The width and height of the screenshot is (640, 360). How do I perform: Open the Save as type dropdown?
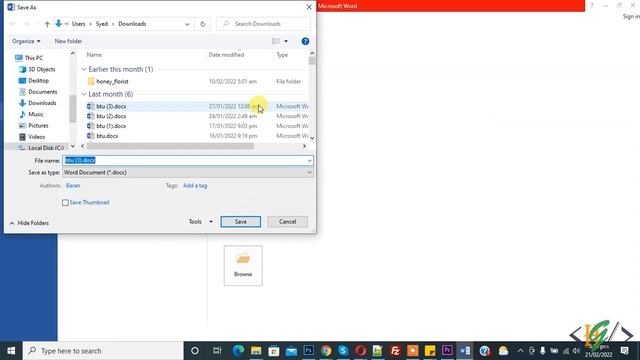188,173
